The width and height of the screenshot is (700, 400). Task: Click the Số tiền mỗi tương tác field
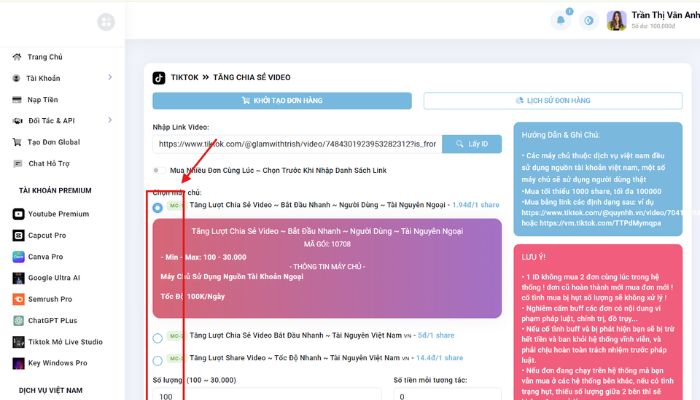[447, 395]
